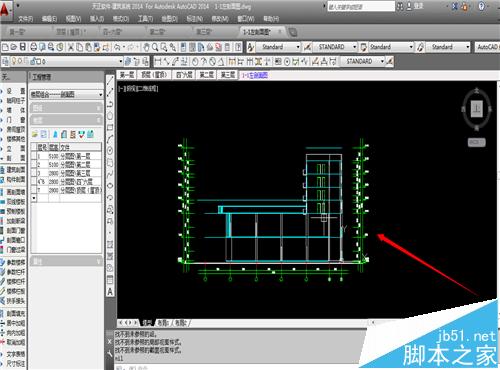Select the Line tool in the draw toolbar
This screenshot has height=370, width=500.
pos(110,81)
